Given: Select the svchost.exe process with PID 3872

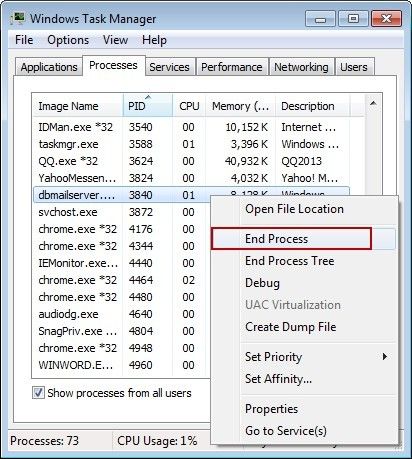Looking at the screenshot, I should [x=122, y=212].
